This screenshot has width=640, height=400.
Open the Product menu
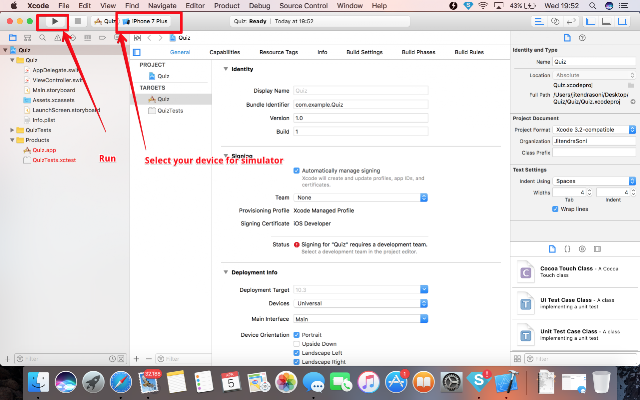227,6
